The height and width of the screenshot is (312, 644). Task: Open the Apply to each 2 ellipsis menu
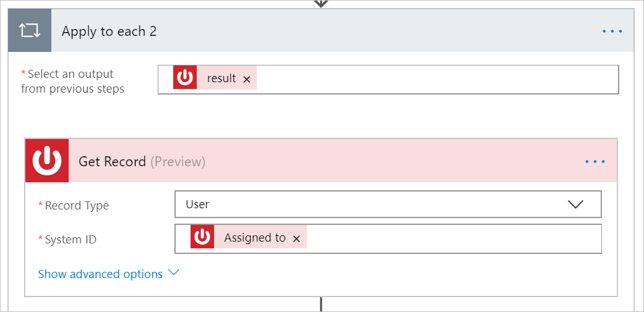click(x=612, y=32)
